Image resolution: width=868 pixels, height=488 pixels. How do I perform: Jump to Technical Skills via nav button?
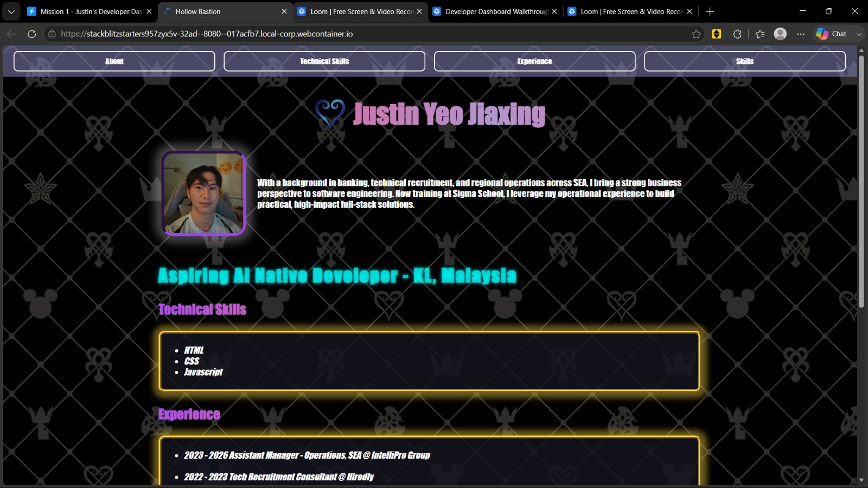pos(324,61)
